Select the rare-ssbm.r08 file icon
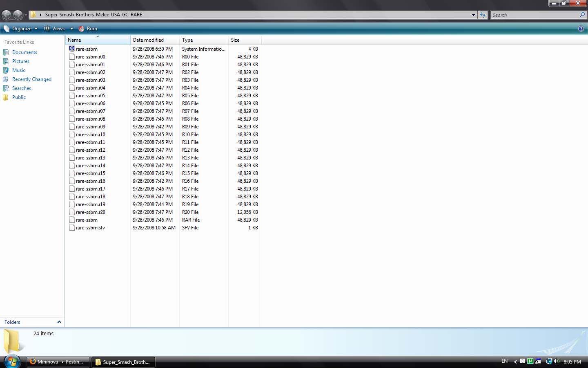Screen dimensions: 588x368 [72, 119]
